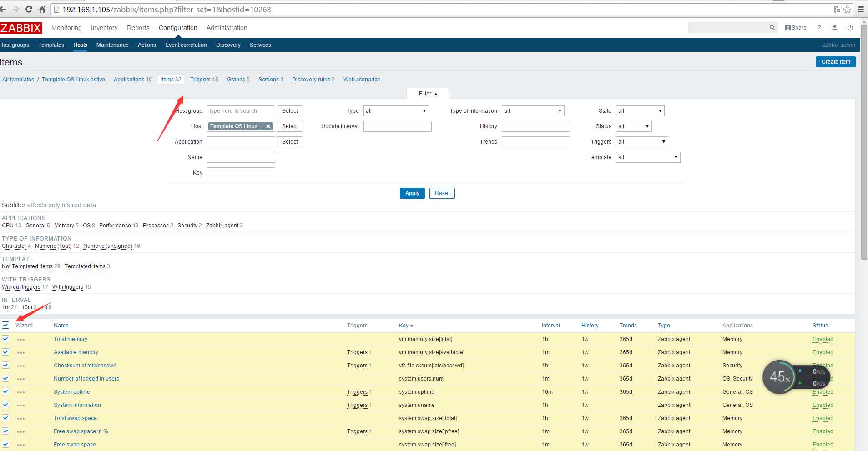
Task: Click the translate page icon in address bar
Action: (837, 9)
